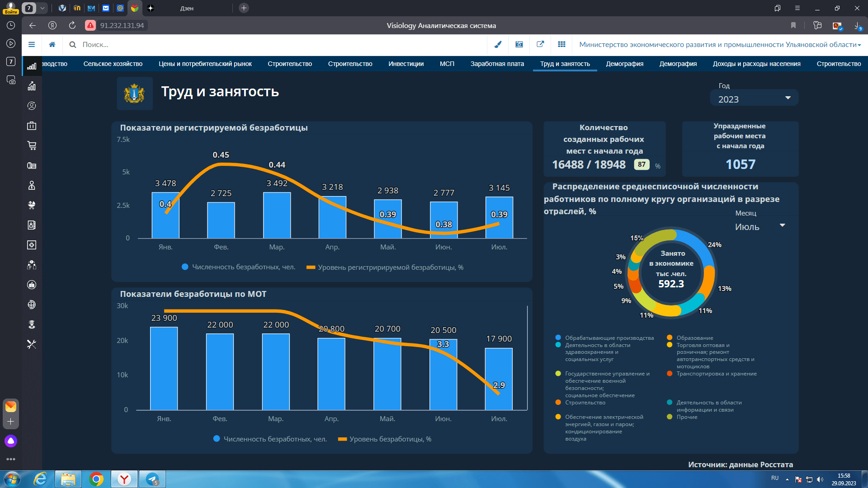Open the briefcase sidebar icon

click(x=32, y=126)
